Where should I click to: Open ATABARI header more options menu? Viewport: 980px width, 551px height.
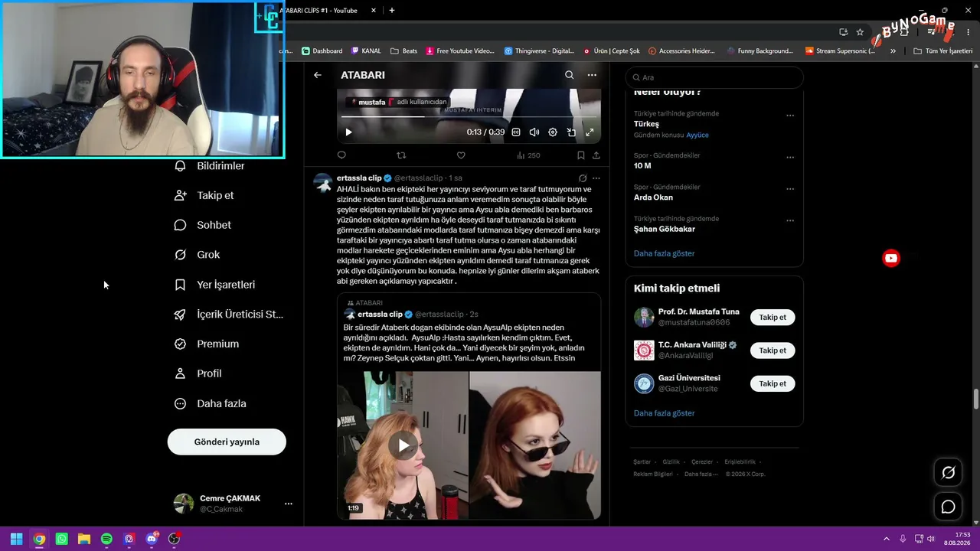tap(592, 75)
